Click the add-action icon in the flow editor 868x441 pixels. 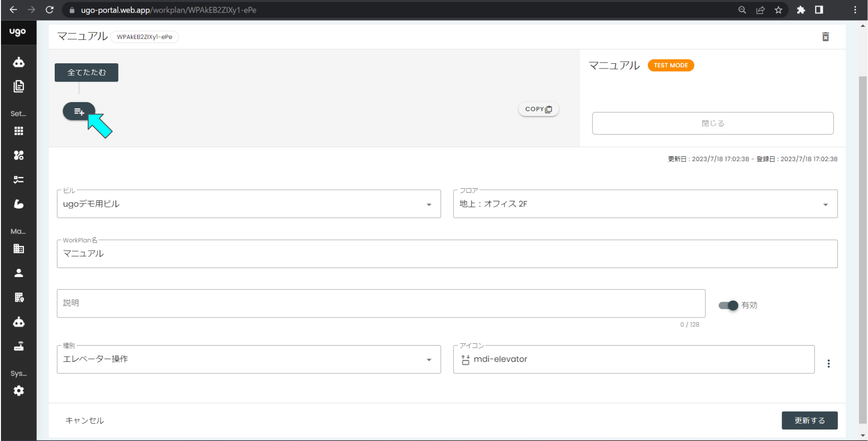pyautogui.click(x=79, y=111)
